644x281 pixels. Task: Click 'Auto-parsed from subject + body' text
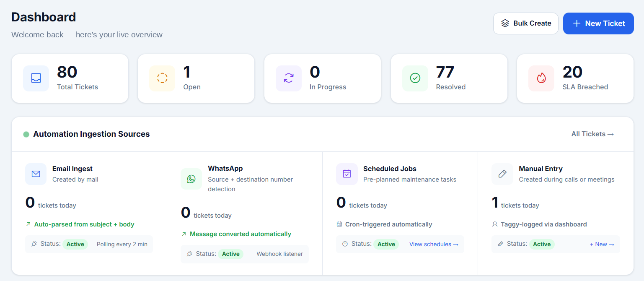(84, 224)
